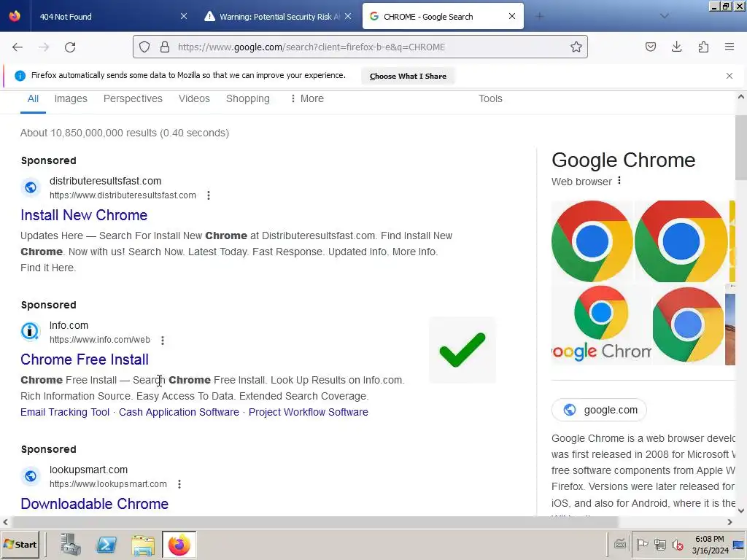Open a new tab with the plus button

[x=539, y=17]
